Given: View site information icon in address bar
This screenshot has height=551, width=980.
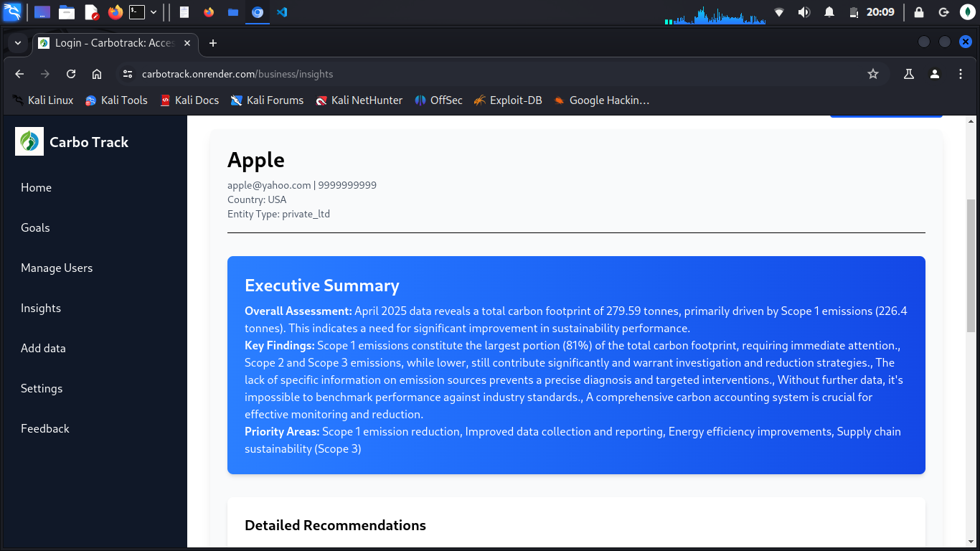Looking at the screenshot, I should [x=127, y=74].
